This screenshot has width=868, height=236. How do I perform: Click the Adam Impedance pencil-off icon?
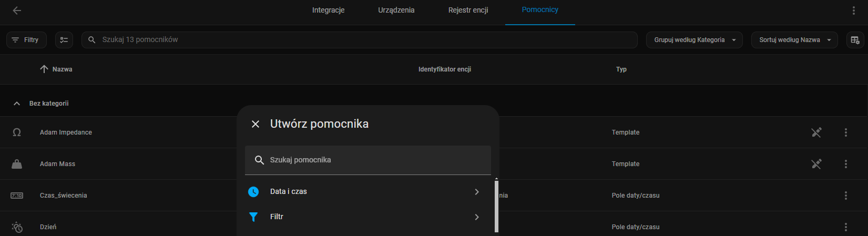tap(816, 132)
